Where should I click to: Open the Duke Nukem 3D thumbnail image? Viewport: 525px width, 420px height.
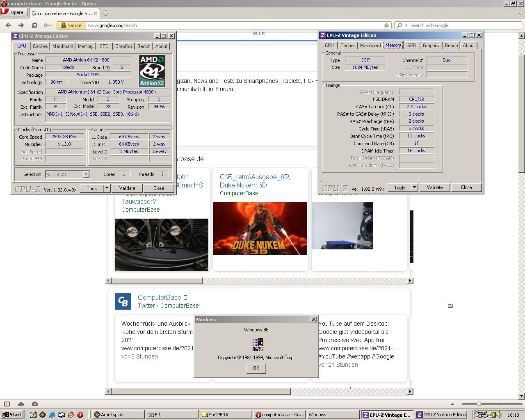[x=260, y=228]
